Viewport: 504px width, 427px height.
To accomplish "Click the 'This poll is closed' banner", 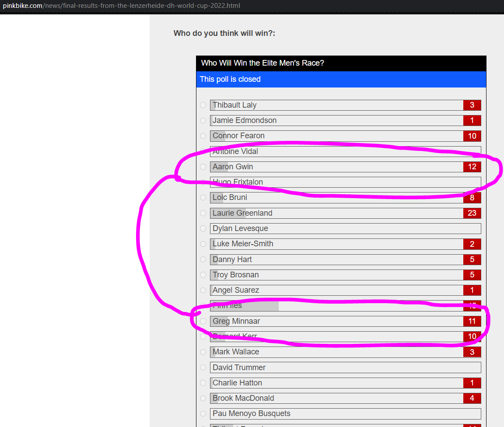I will coord(341,79).
